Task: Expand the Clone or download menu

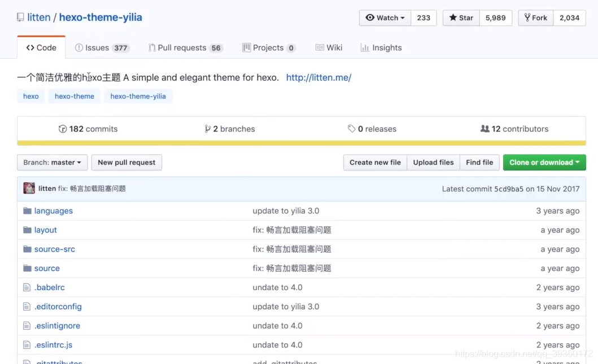Action: [x=544, y=163]
